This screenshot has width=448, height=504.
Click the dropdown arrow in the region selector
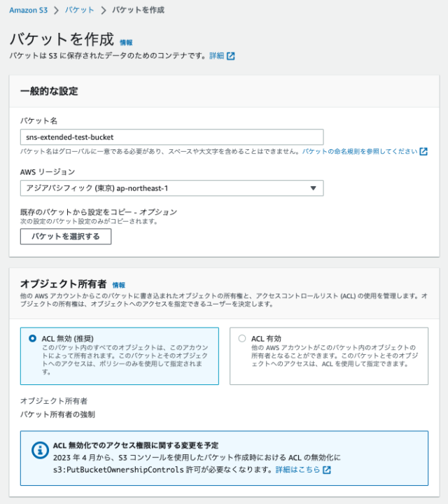point(313,188)
